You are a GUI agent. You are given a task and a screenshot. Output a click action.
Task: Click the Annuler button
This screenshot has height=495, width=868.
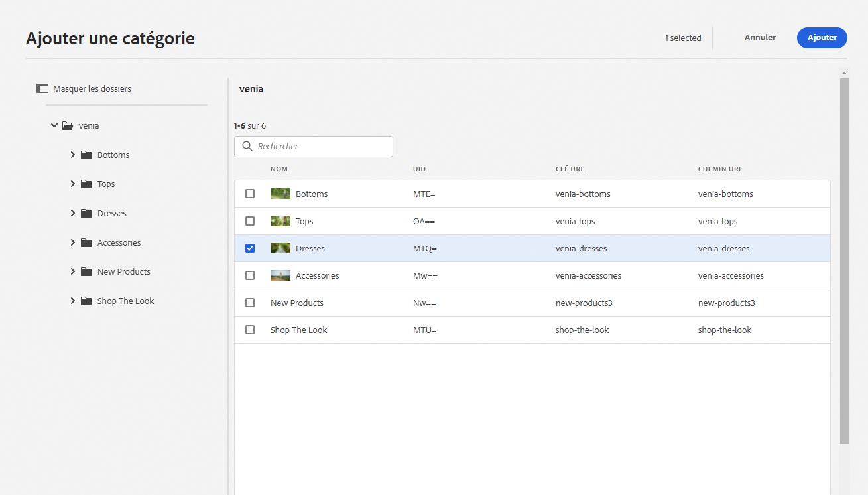pos(760,38)
